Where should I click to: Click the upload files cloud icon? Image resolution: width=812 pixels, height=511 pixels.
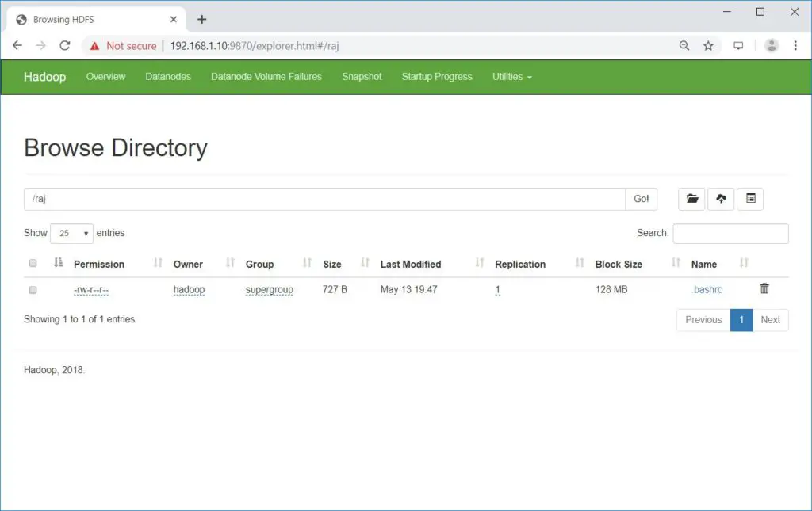721,199
